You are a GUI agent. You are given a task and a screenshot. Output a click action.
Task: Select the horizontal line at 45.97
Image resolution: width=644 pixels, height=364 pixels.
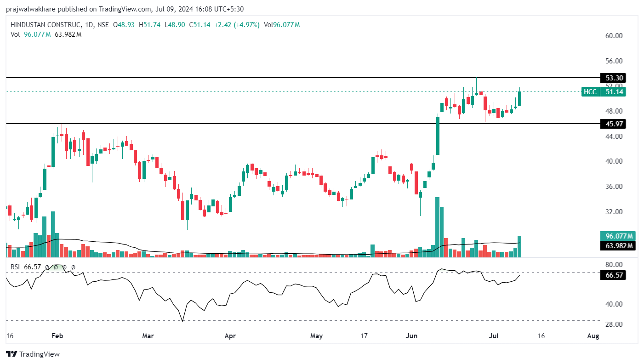(x=276, y=124)
